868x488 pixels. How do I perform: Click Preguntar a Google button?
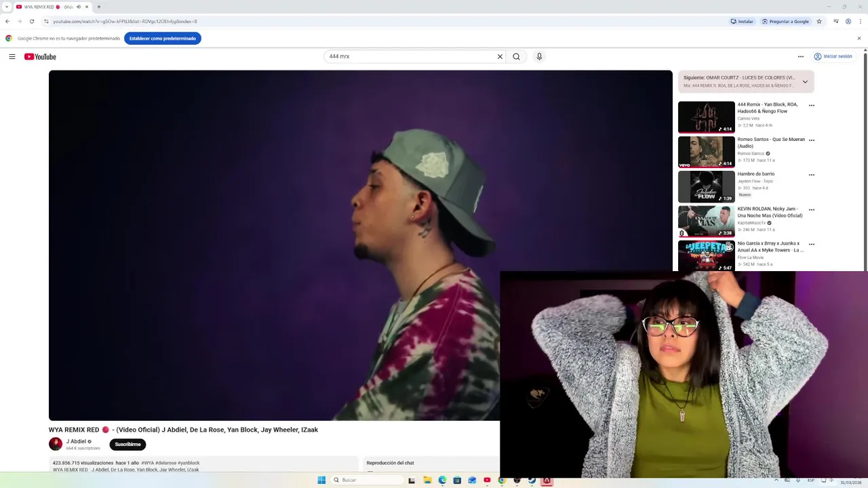click(x=785, y=21)
